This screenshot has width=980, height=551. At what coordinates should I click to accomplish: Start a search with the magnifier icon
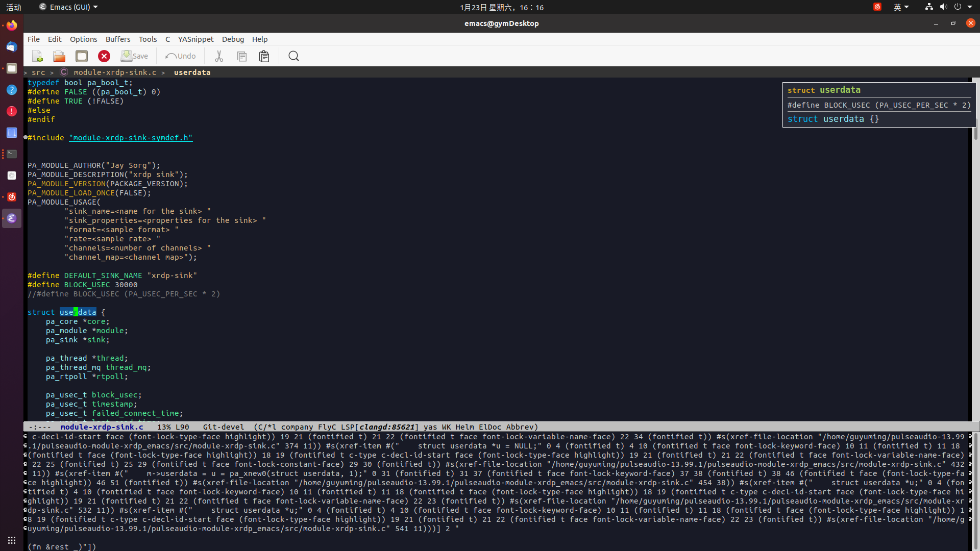point(293,56)
